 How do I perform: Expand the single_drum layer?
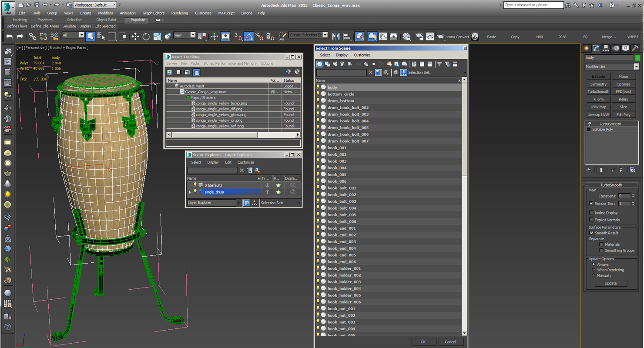coord(190,192)
